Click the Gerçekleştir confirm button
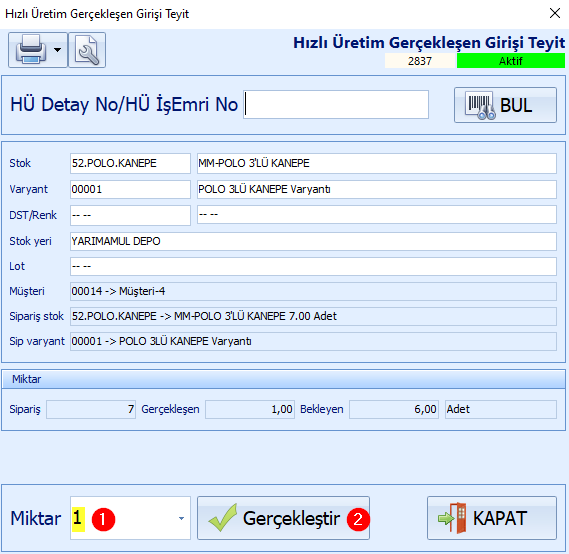 (x=283, y=518)
